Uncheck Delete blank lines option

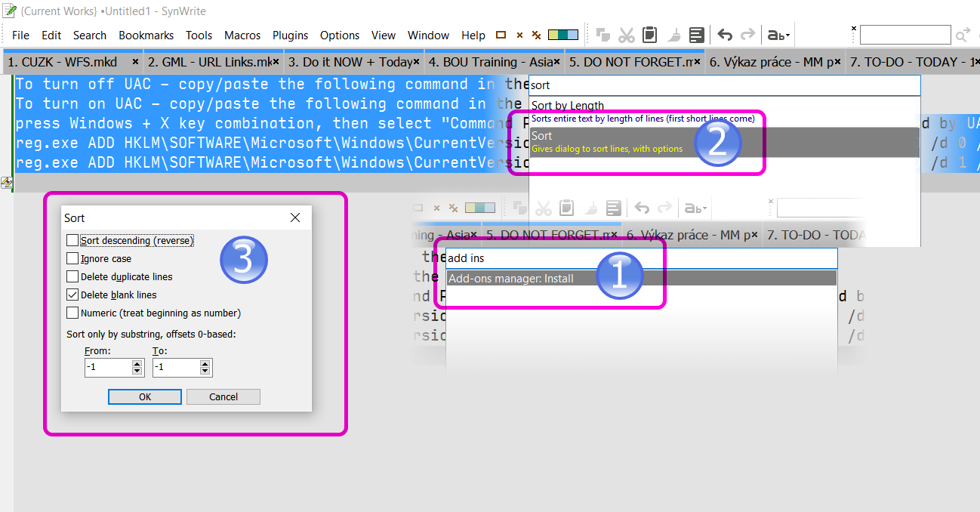coord(72,295)
